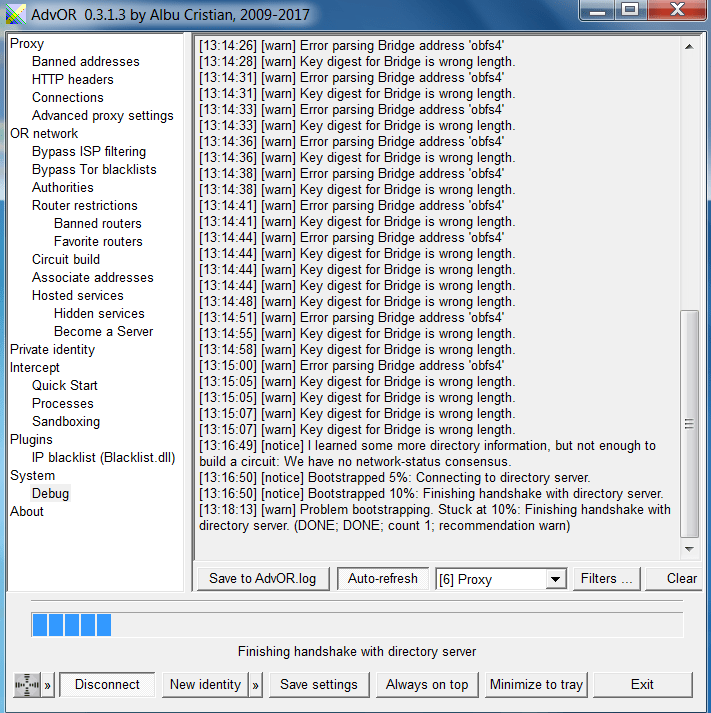Screen dimensions: 711x713
Task: Open Bypass ISP filtering page
Action: [89, 151]
